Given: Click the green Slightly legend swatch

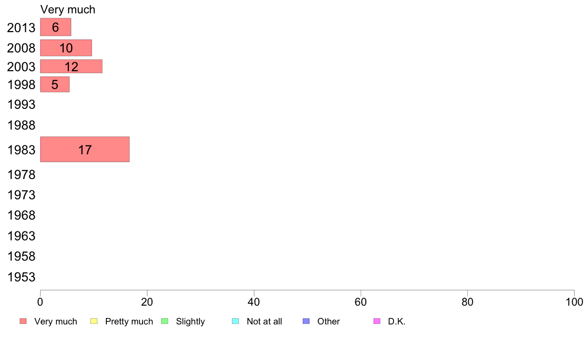Looking at the screenshot, I should click(x=165, y=321).
